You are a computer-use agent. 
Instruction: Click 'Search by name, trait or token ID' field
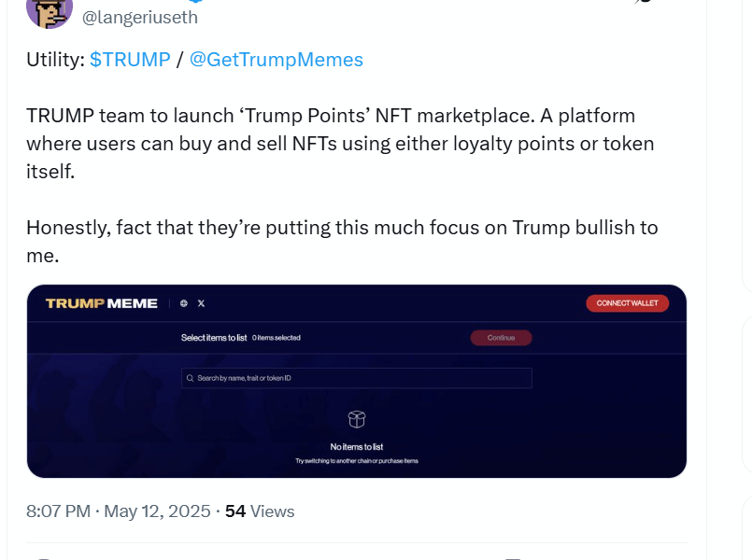(x=357, y=378)
